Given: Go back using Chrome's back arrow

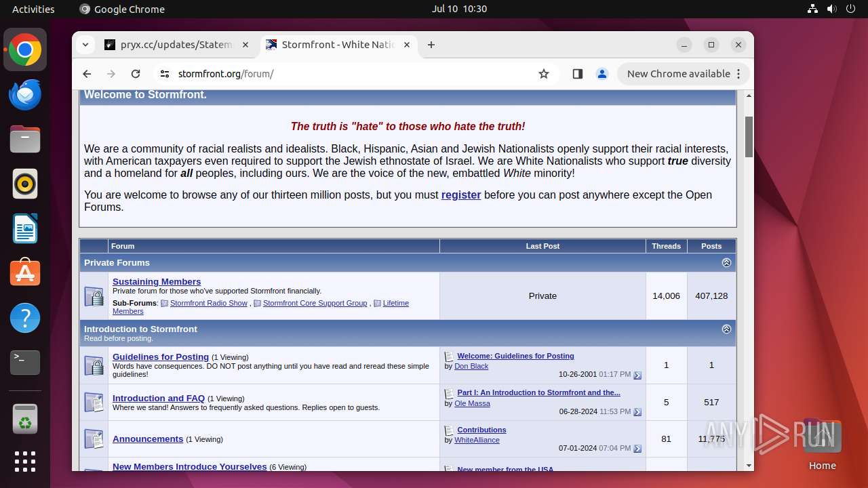Looking at the screenshot, I should [x=87, y=74].
